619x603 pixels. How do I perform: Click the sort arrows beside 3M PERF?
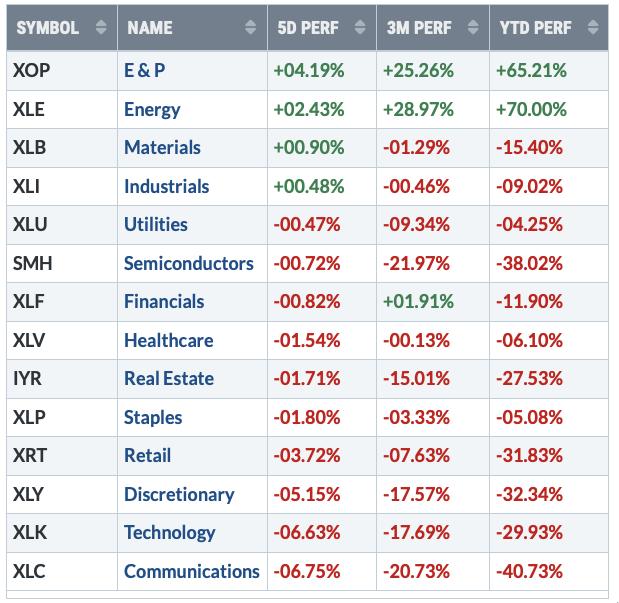click(x=472, y=29)
